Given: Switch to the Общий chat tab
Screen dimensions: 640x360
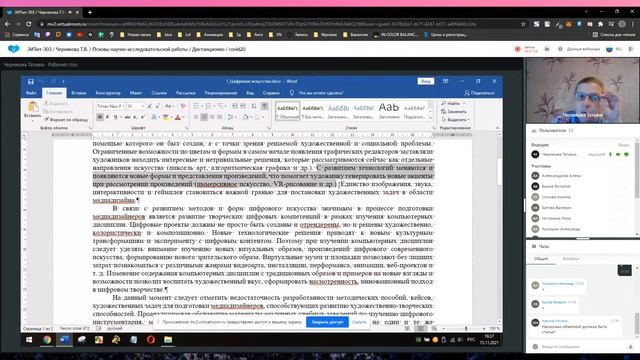Looking at the screenshot, I should pyautogui.click(x=541, y=259).
